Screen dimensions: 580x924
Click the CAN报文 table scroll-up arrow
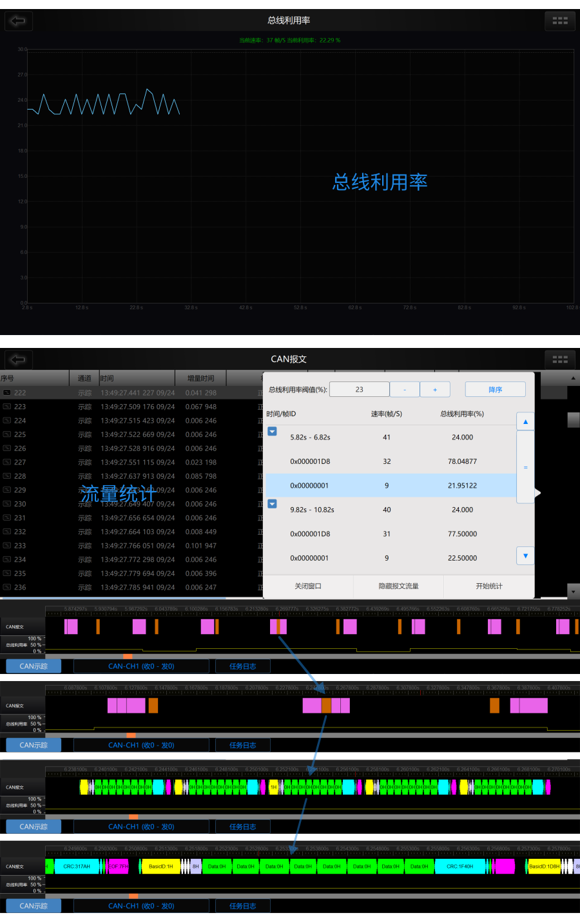coord(573,378)
